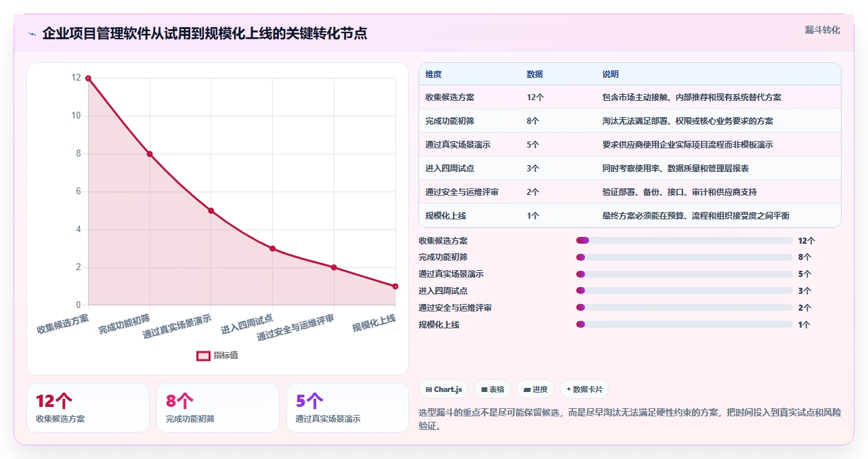Click the 进度 tag chip
Viewport: 868px width, 459px height.
(536, 389)
